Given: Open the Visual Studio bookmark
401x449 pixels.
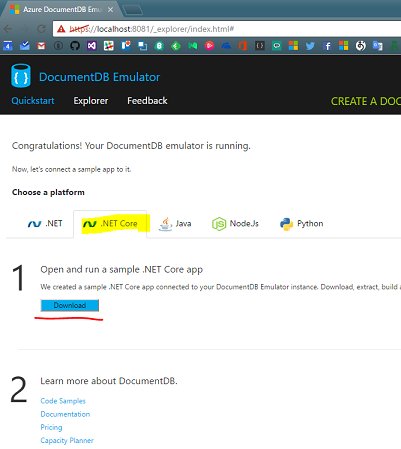Looking at the screenshot, I should click(x=92, y=46).
